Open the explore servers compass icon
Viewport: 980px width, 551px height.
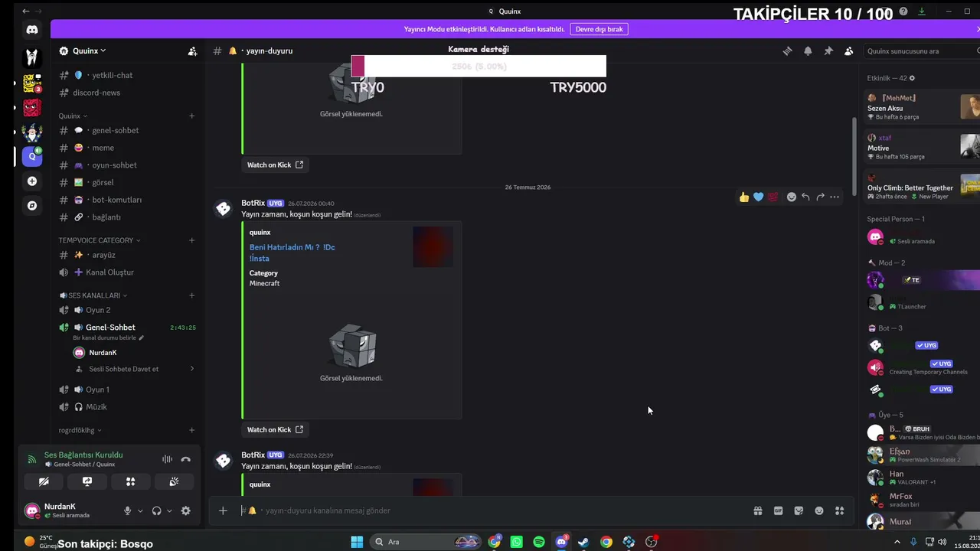point(32,206)
